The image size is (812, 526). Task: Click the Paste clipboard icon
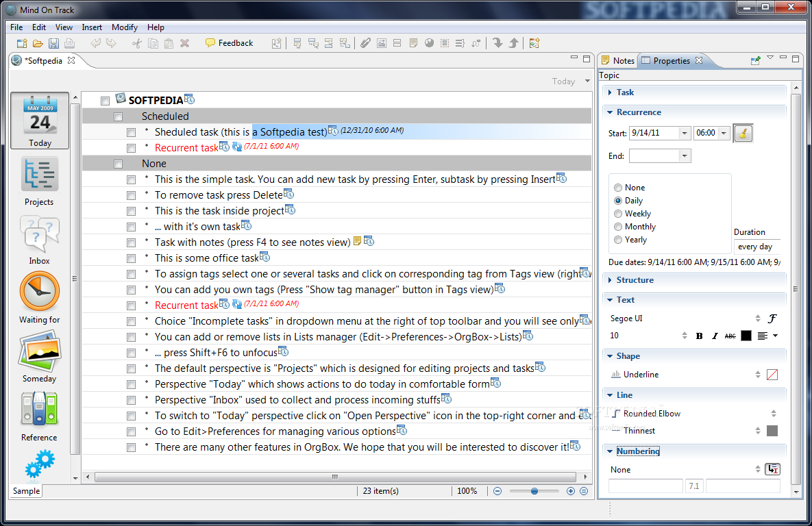pyautogui.click(x=169, y=43)
